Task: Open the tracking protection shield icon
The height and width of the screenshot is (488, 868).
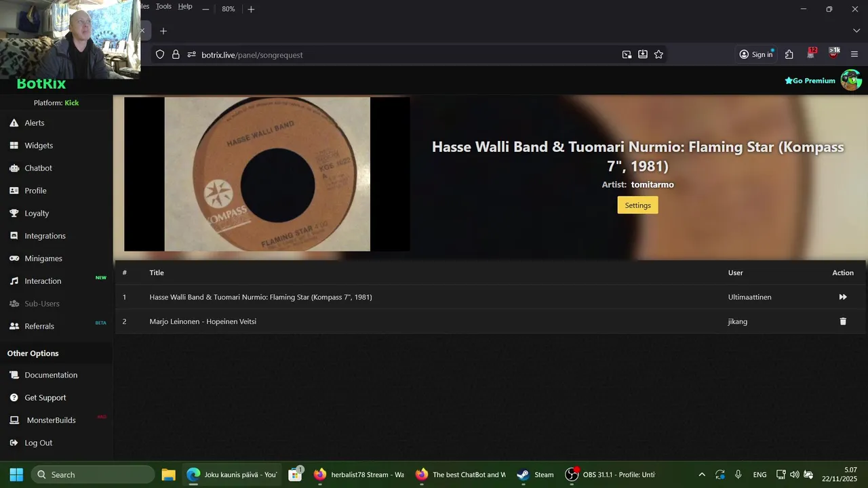Action: pos(160,55)
